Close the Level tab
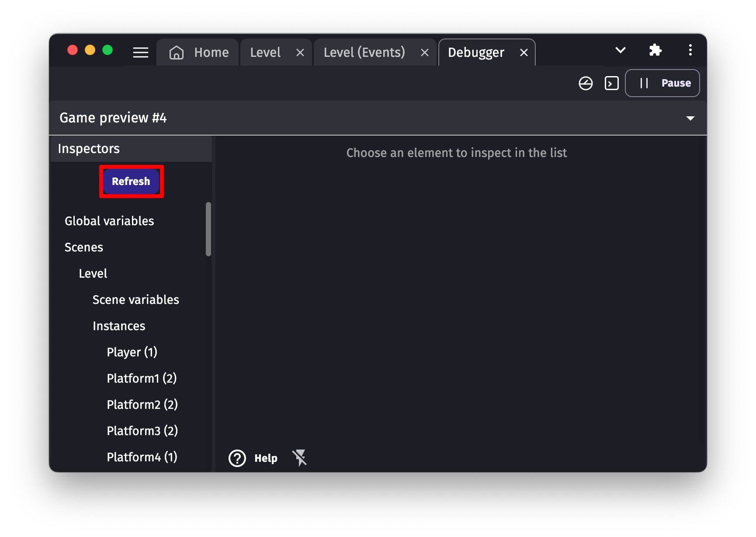 (300, 53)
